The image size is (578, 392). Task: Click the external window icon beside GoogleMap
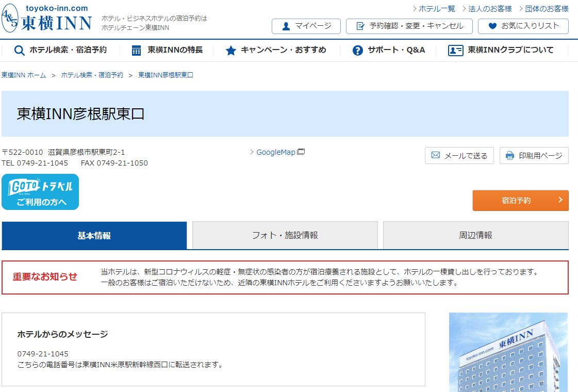pos(301,152)
